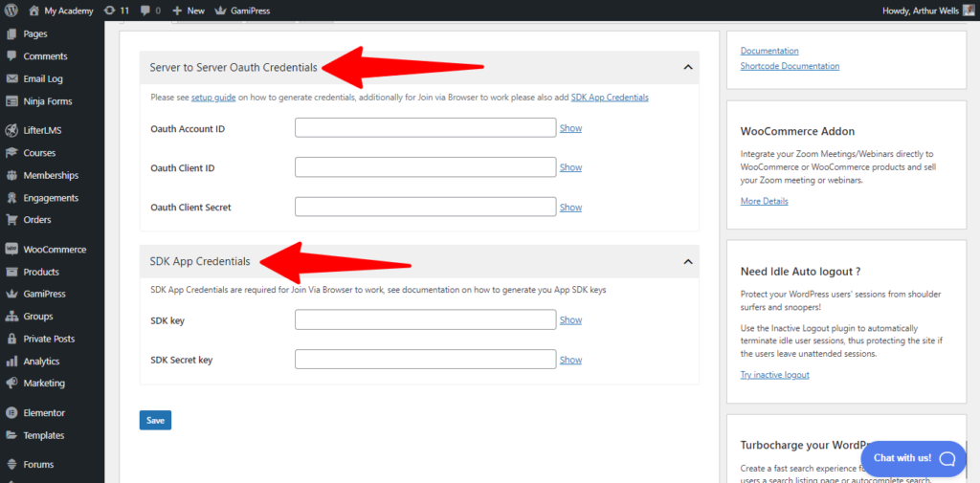Click the Try inactive logout link
The height and width of the screenshot is (483, 980).
tap(775, 375)
